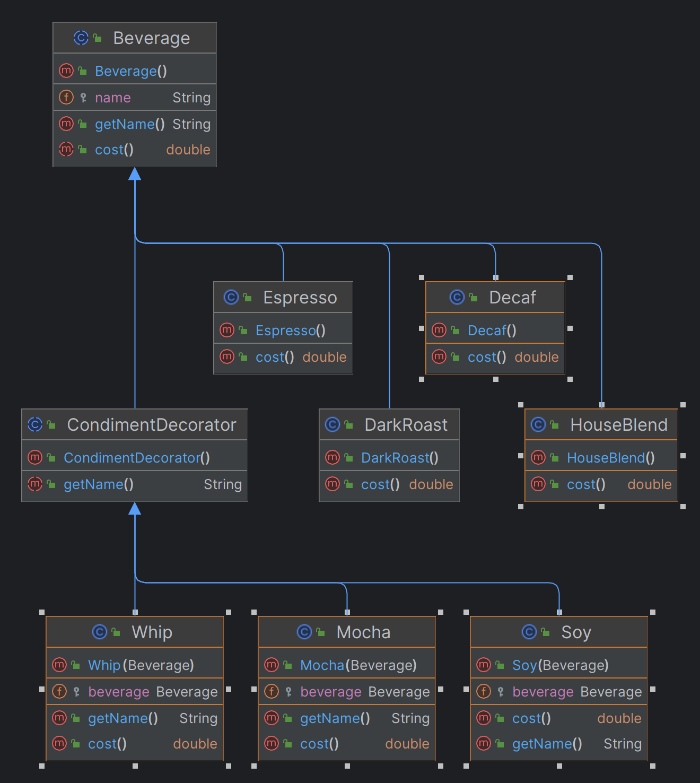700x783 pixels.
Task: Click cost() method in Beverage node
Action: [x=114, y=150]
